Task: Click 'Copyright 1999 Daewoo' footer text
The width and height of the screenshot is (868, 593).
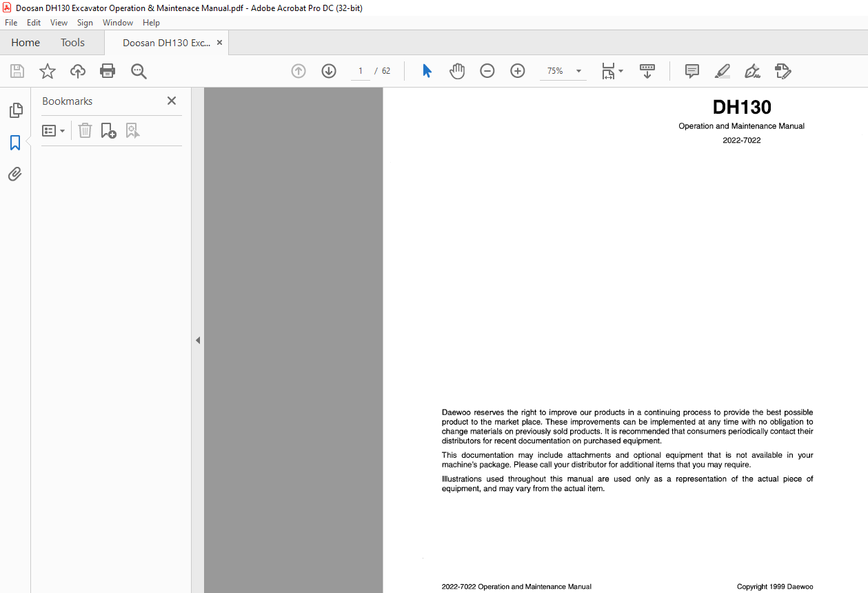Action: pos(775,587)
